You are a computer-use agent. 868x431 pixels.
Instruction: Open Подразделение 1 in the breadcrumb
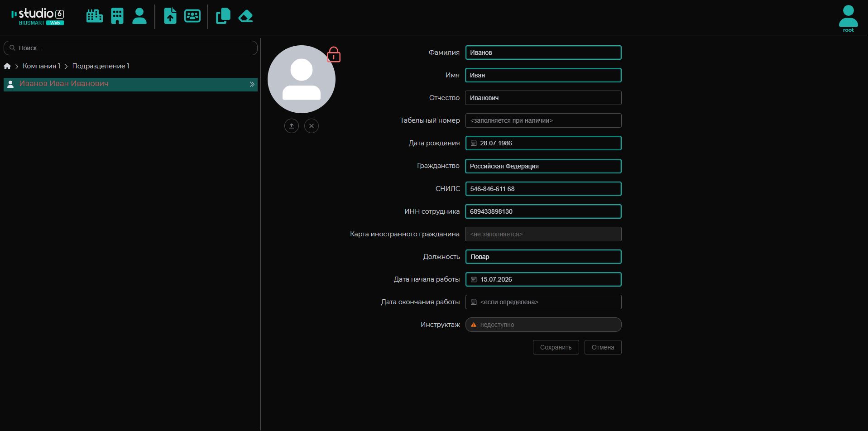[x=101, y=66]
